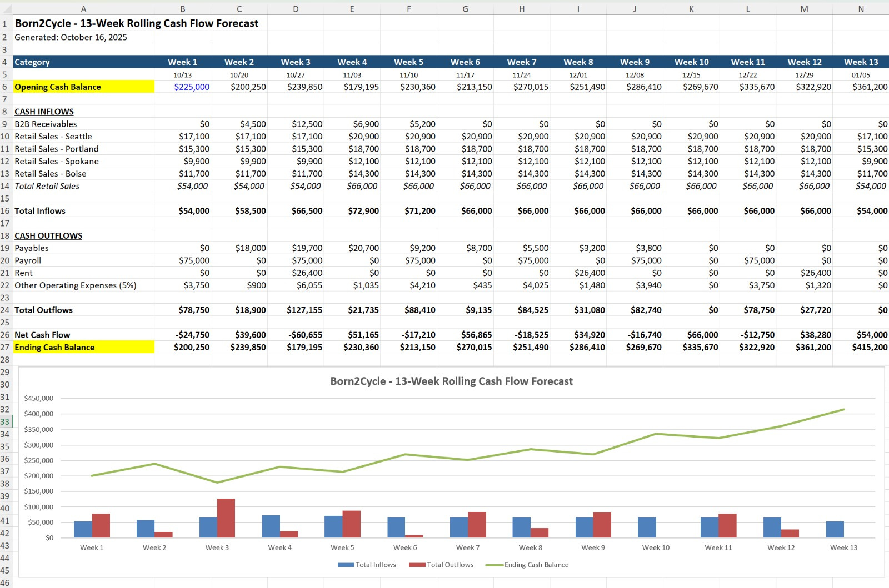Screen dimensions: 889x588
Task: Click the title cell Born2Cycle forecast
Action: click(x=137, y=23)
